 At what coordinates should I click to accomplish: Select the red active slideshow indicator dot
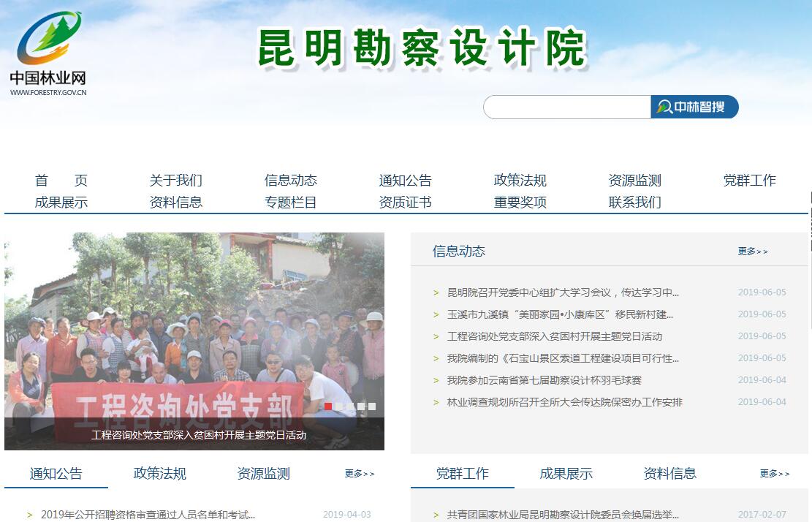point(328,406)
